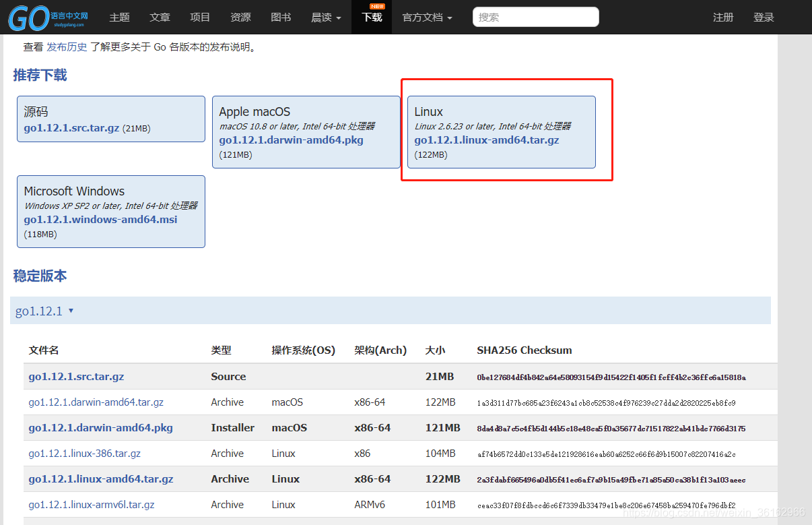Click the checksum starting with 0be127684
This screenshot has width=812, height=525.
pos(611,377)
